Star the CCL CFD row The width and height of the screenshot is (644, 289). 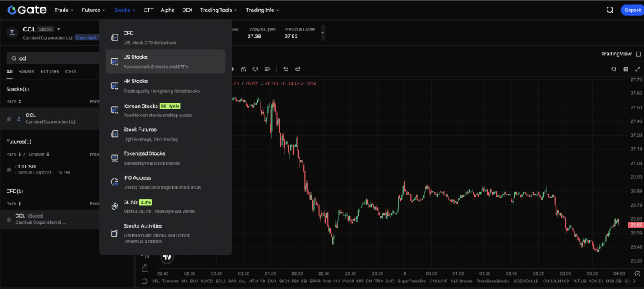[x=9, y=219]
